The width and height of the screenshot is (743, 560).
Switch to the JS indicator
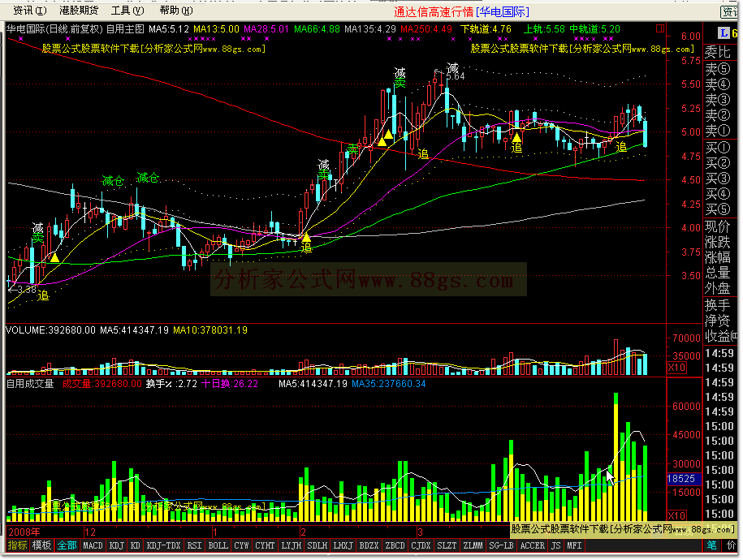(x=555, y=545)
